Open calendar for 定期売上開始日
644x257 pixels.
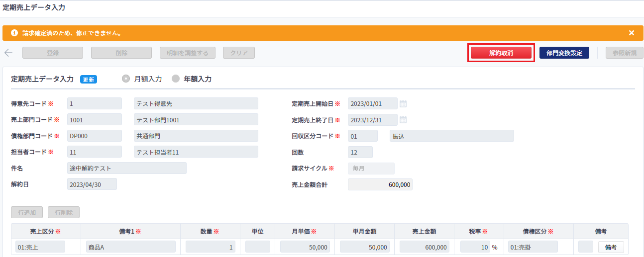pyautogui.click(x=403, y=103)
